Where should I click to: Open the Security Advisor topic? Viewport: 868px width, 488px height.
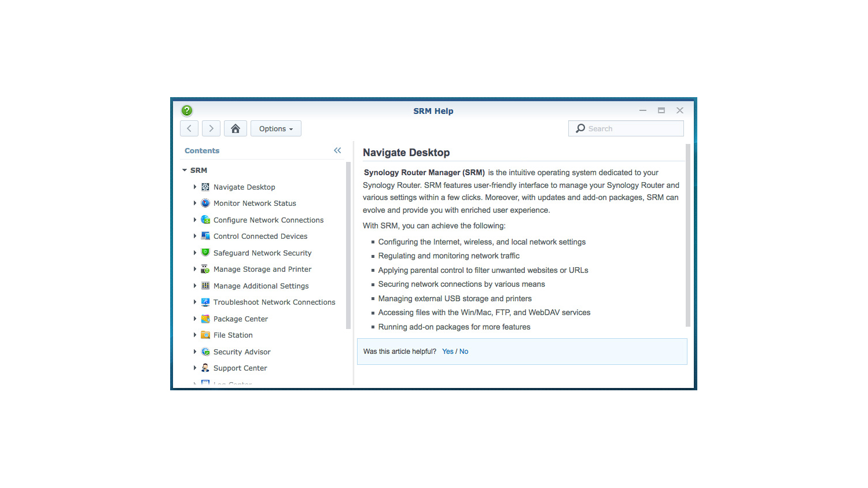[x=242, y=352]
